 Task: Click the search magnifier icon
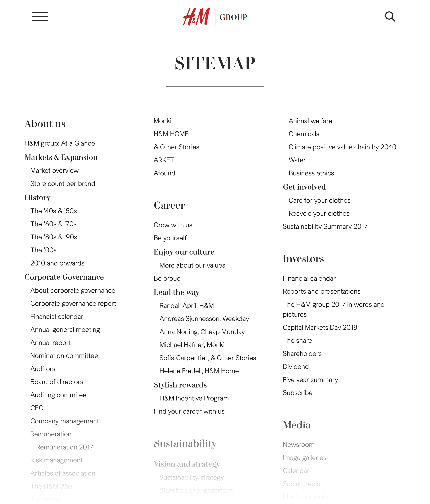[390, 16]
